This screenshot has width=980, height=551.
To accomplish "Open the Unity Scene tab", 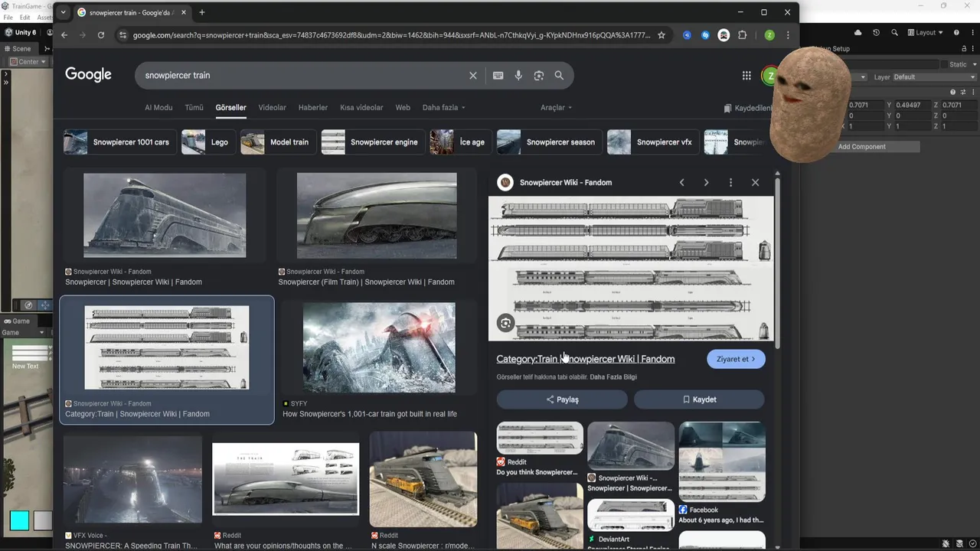I will pyautogui.click(x=18, y=48).
